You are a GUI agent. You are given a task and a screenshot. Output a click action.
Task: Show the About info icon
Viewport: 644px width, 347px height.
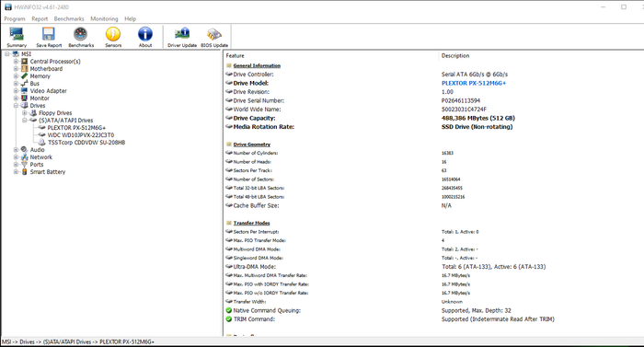pyautogui.click(x=145, y=37)
